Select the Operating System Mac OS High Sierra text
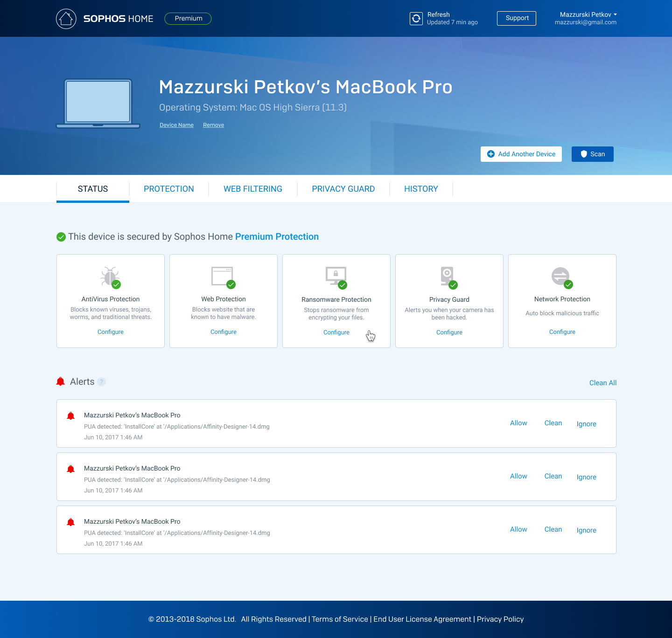672x638 pixels. 253,107
